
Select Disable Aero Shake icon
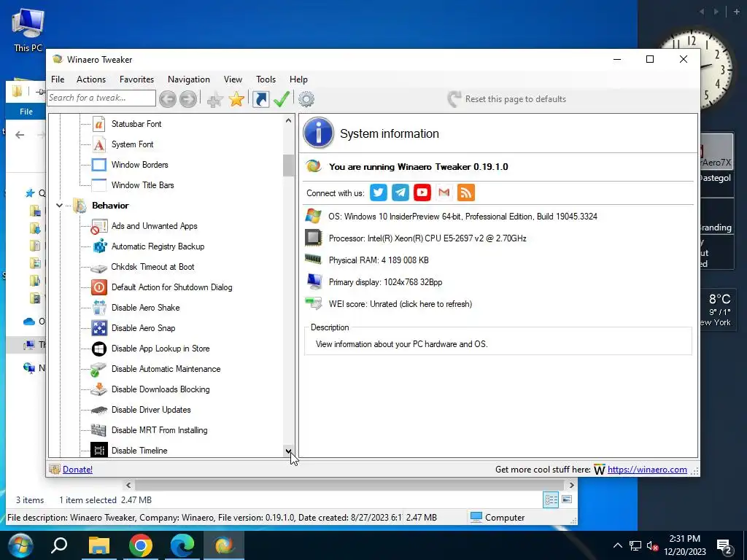click(x=98, y=308)
